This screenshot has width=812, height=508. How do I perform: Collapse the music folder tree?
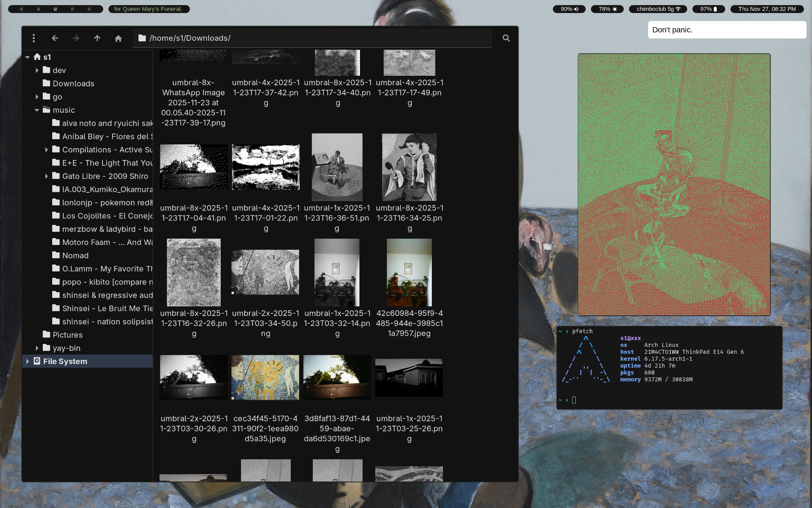click(x=37, y=110)
